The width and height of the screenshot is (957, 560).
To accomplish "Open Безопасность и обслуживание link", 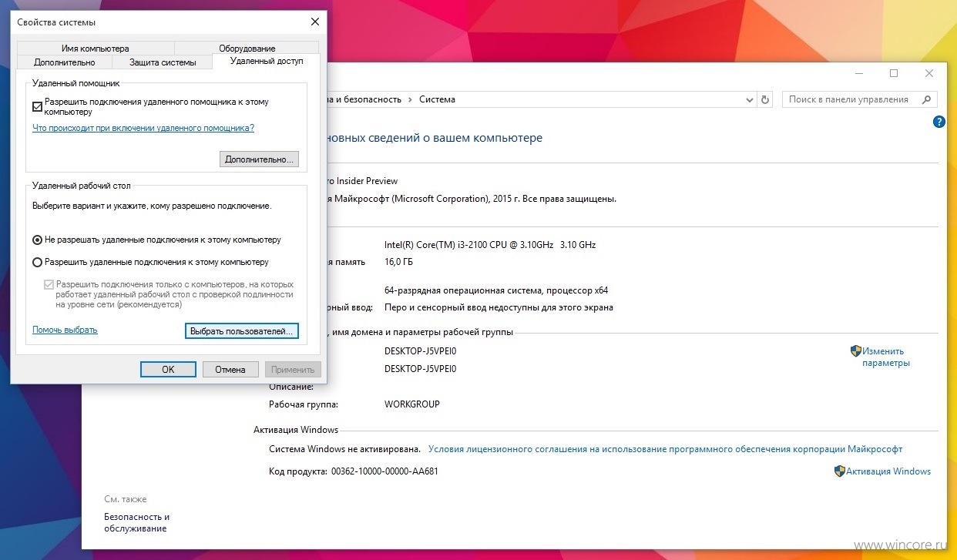I will click(137, 522).
